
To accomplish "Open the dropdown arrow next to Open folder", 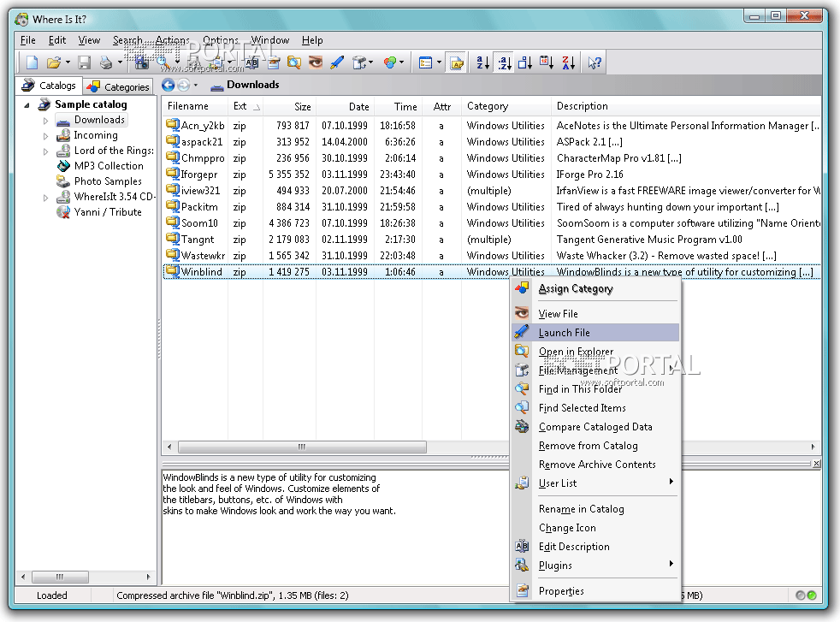I will click(68, 62).
